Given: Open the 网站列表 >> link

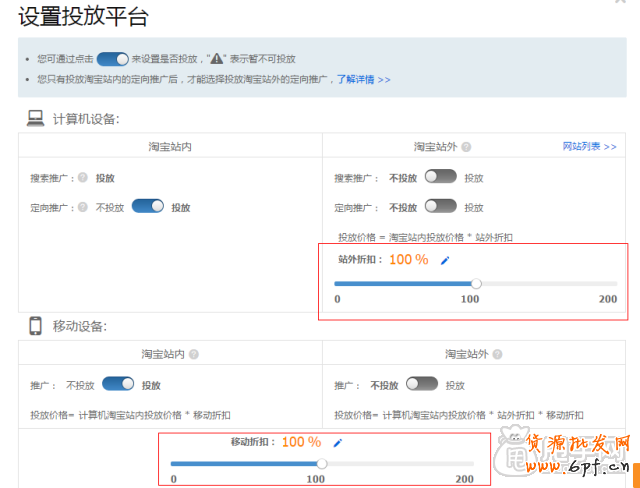Looking at the screenshot, I should click(589, 147).
